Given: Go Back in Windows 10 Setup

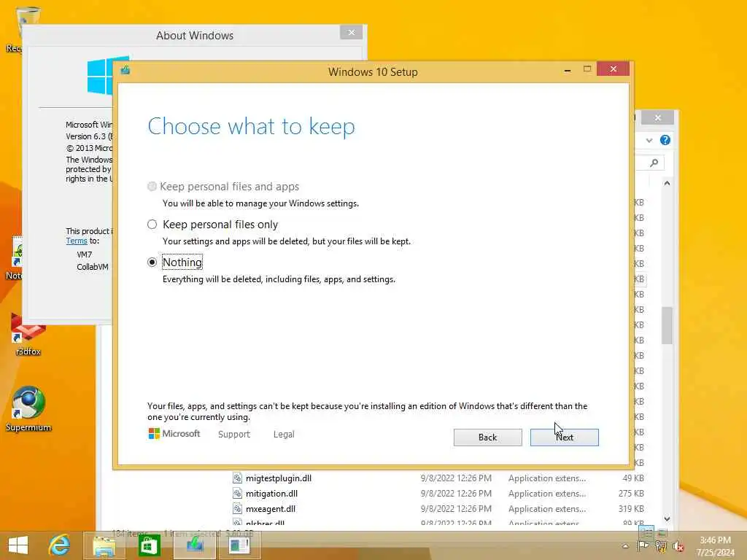Looking at the screenshot, I should (487, 437).
